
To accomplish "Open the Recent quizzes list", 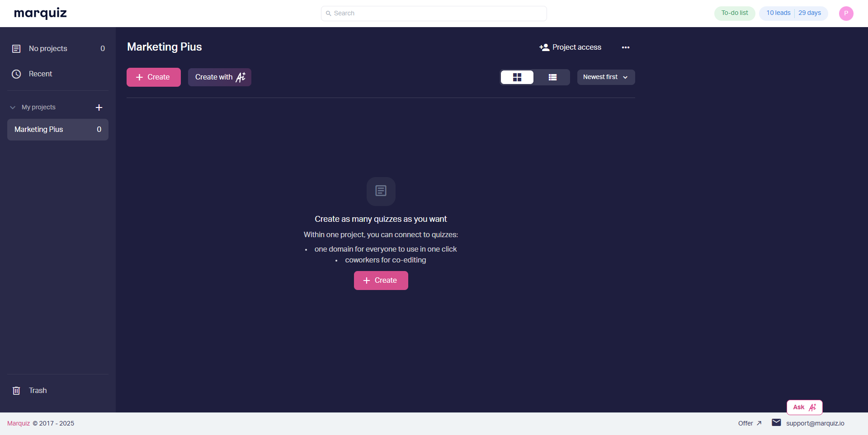I will [40, 74].
